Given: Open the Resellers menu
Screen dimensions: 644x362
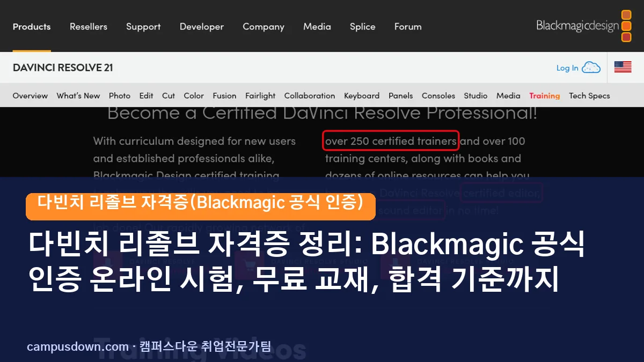Looking at the screenshot, I should pos(89,26).
